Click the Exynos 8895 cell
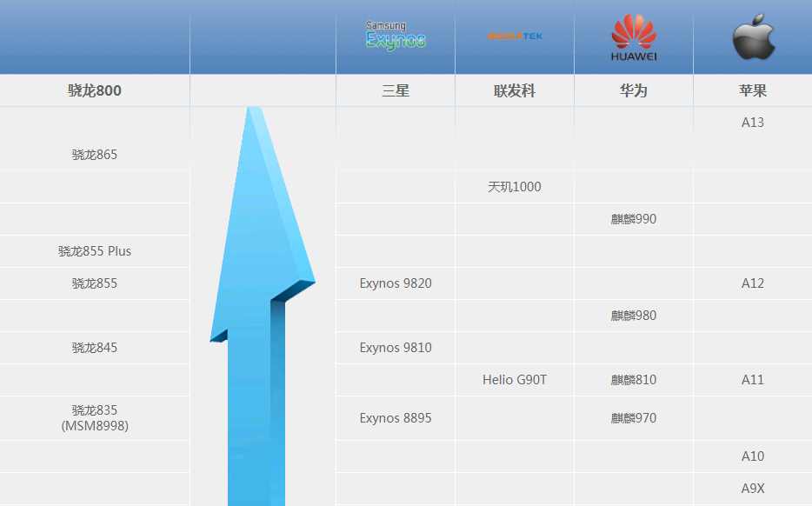Image resolution: width=812 pixels, height=506 pixels. pos(396,418)
